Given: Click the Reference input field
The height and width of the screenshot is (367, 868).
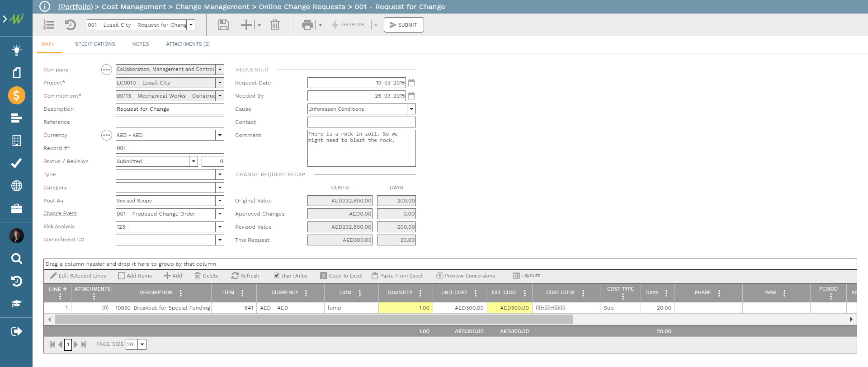Looking at the screenshot, I should pos(170,122).
